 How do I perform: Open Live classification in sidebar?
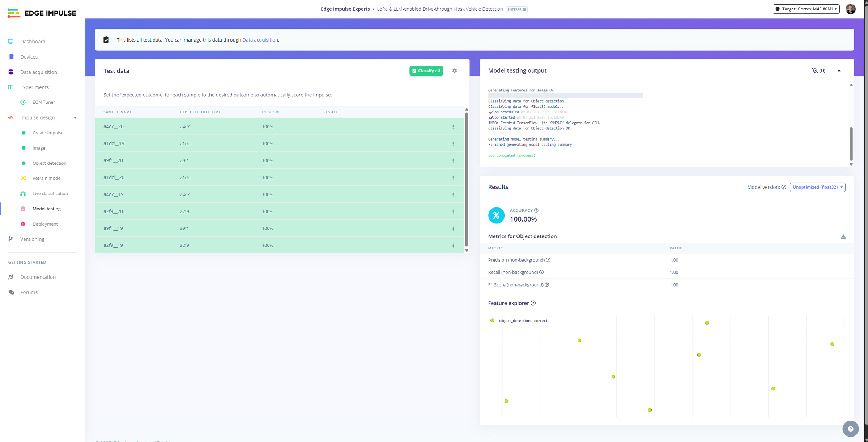(50, 193)
